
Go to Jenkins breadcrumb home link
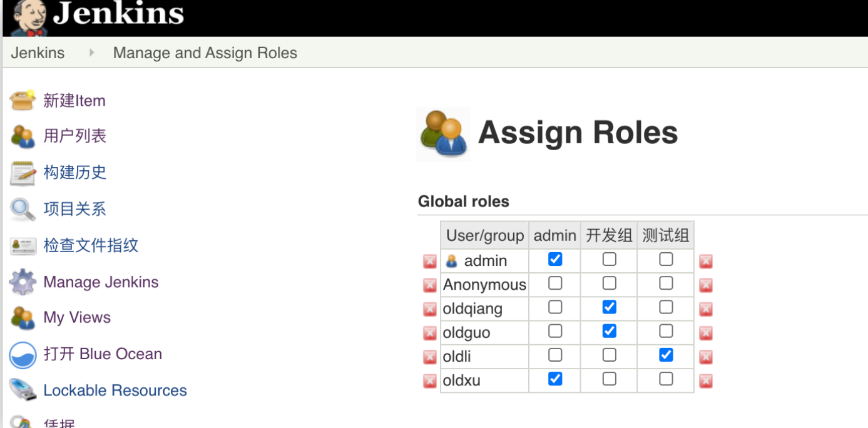tap(38, 53)
